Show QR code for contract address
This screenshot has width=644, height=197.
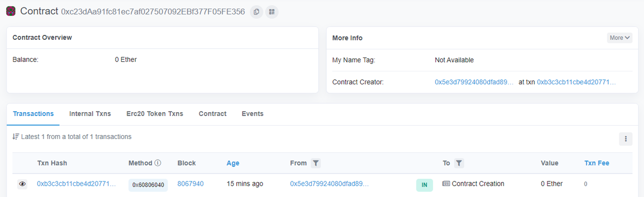[272, 11]
